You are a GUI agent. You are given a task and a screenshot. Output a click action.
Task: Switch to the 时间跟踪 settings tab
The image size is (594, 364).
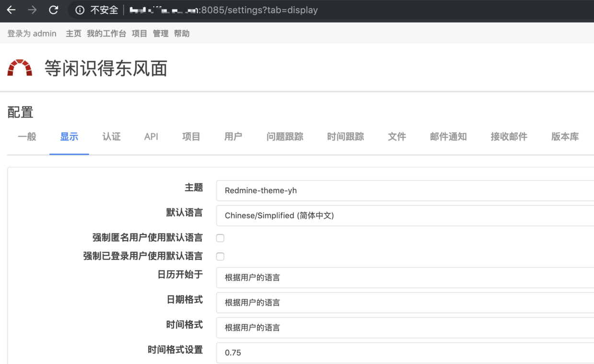(345, 137)
